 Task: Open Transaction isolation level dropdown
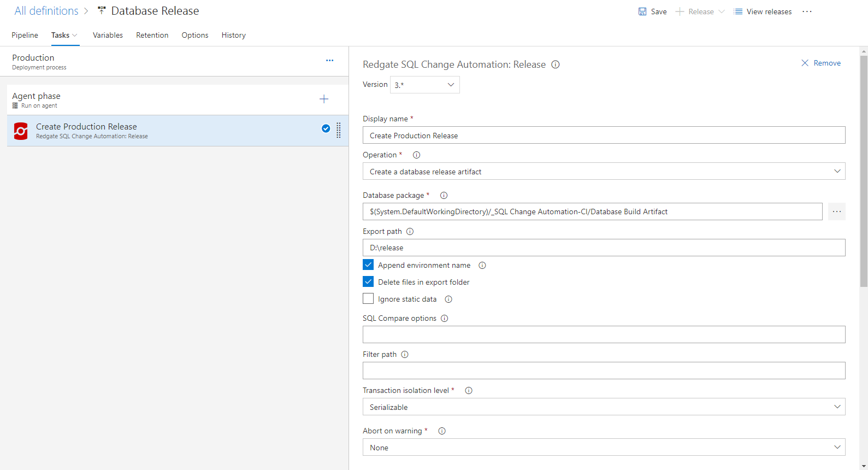[x=604, y=407]
